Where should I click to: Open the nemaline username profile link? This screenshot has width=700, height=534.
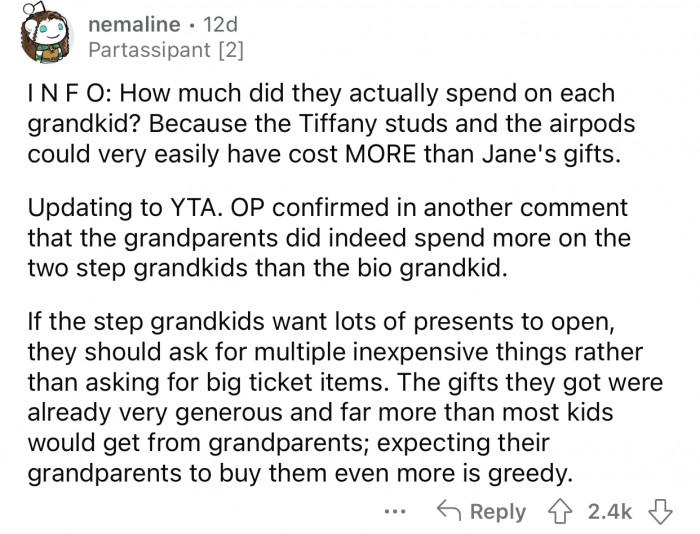pyautogui.click(x=134, y=24)
